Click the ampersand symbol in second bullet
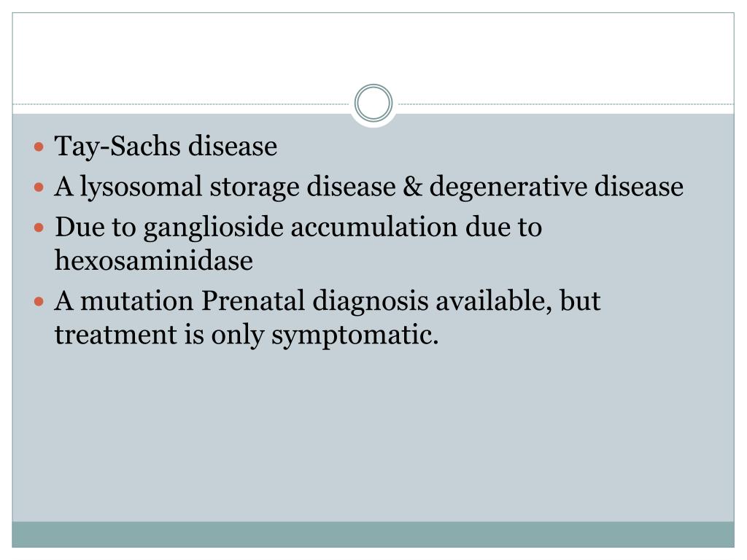This screenshot has width=747, height=560. pyautogui.click(x=413, y=186)
